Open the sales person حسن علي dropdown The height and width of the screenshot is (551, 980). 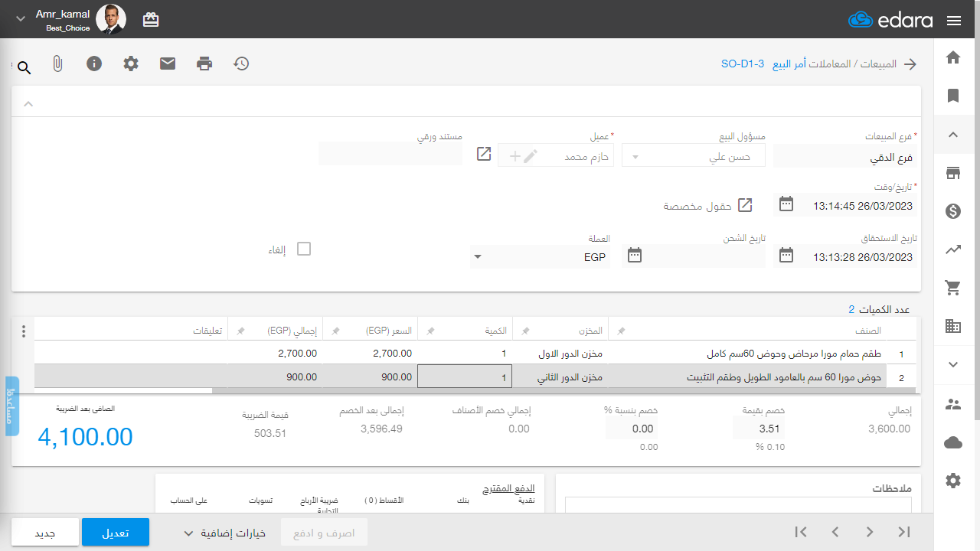pyautogui.click(x=694, y=157)
